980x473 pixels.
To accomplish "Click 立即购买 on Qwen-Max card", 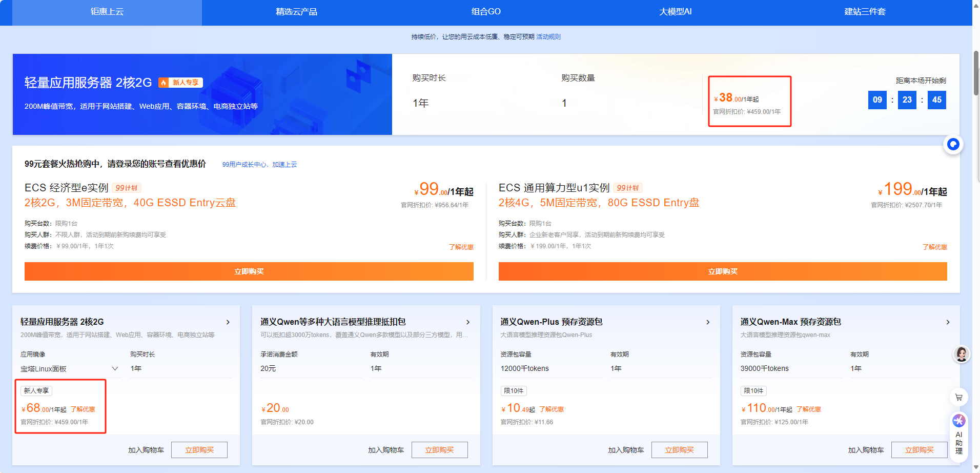I will [x=920, y=450].
